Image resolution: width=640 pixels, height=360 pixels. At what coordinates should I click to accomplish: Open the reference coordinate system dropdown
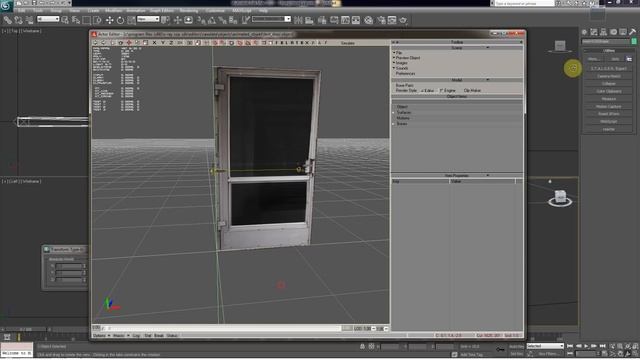click(148, 19)
